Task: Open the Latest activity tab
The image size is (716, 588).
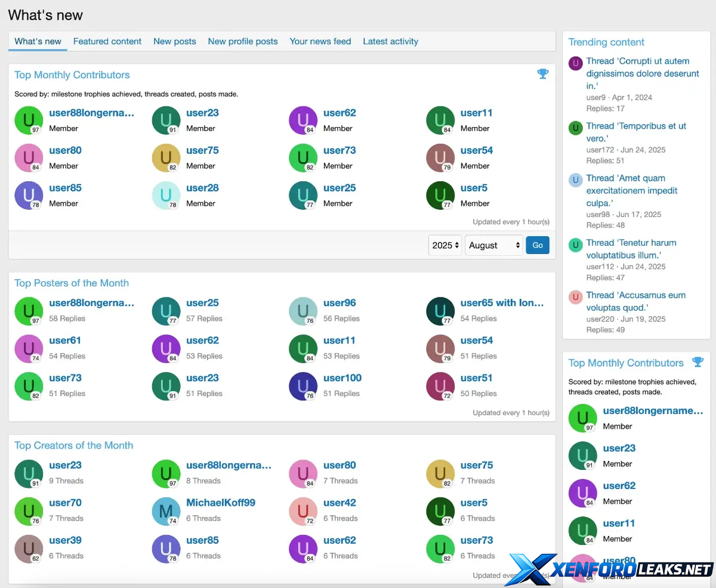Action: click(x=390, y=41)
